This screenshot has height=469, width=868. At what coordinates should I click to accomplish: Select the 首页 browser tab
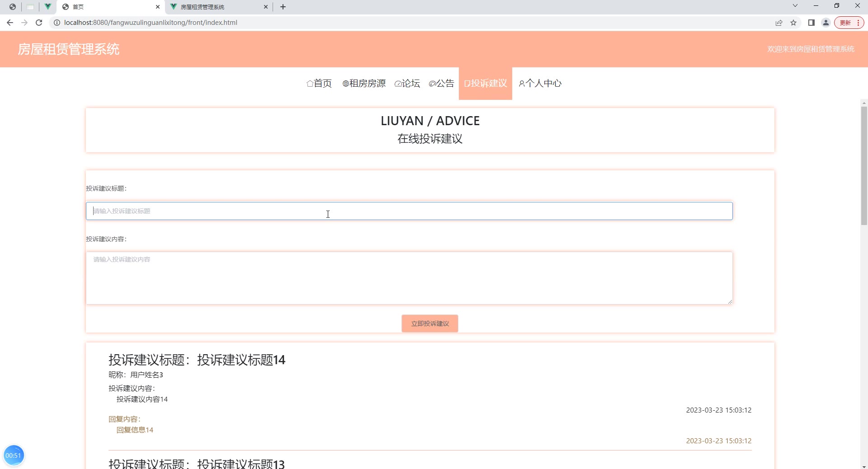pyautogui.click(x=111, y=7)
